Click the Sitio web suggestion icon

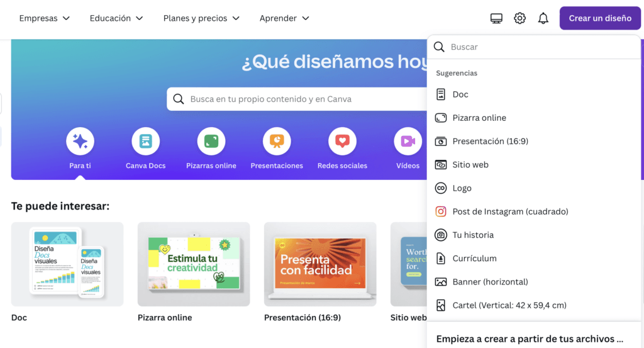[x=441, y=165]
